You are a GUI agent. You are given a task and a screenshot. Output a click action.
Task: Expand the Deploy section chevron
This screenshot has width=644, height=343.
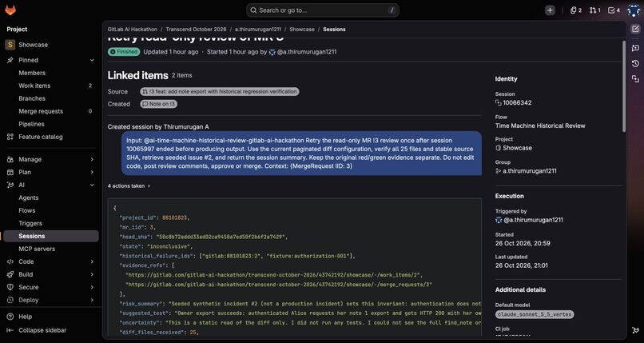(x=92, y=300)
